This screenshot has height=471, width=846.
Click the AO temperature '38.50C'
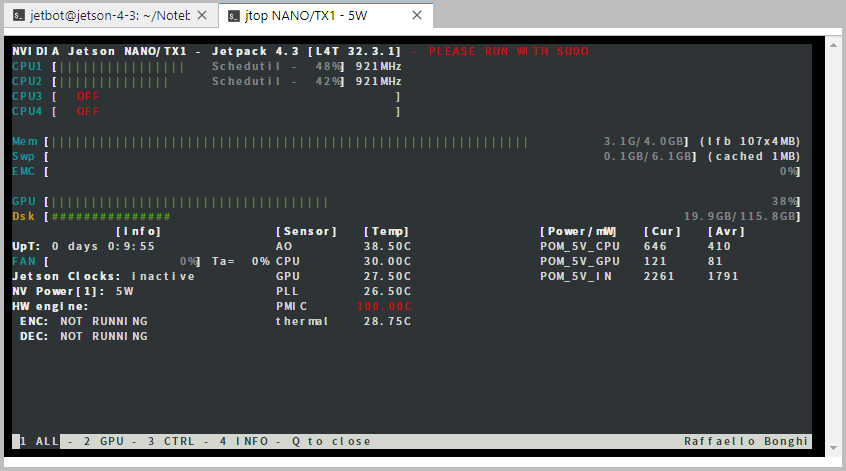tap(387, 247)
